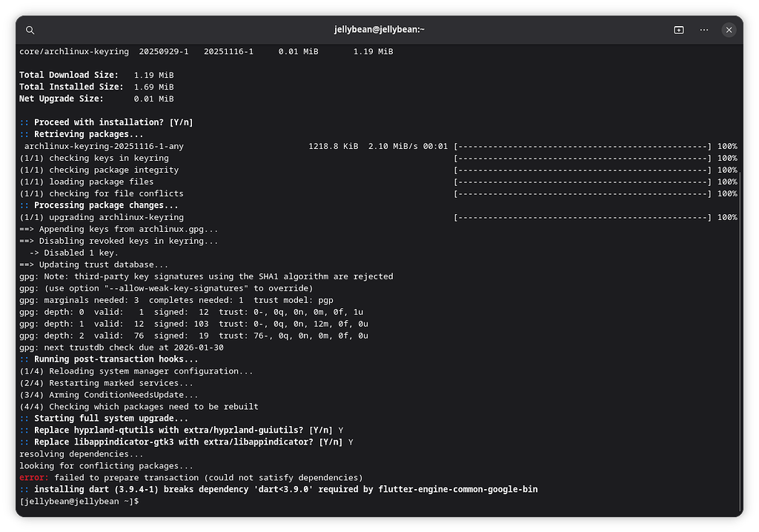Click 'looking for conflicting packages...' line
Viewport: 759px width, 532px height.
[106, 465]
